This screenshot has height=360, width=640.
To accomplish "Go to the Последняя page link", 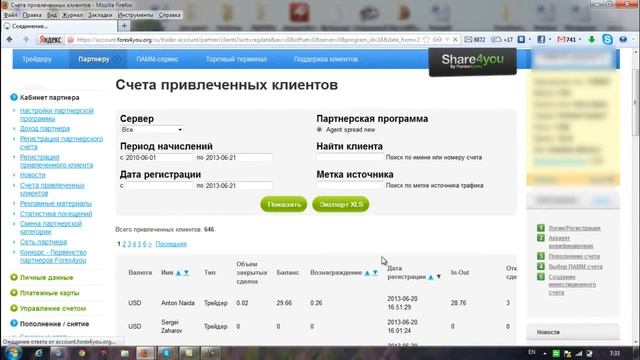I will [x=171, y=244].
